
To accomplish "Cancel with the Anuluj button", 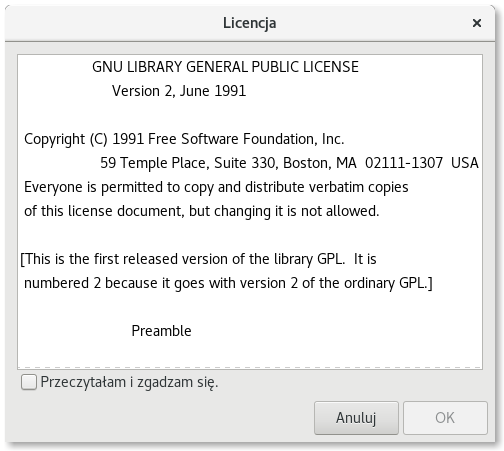I will click(356, 418).
